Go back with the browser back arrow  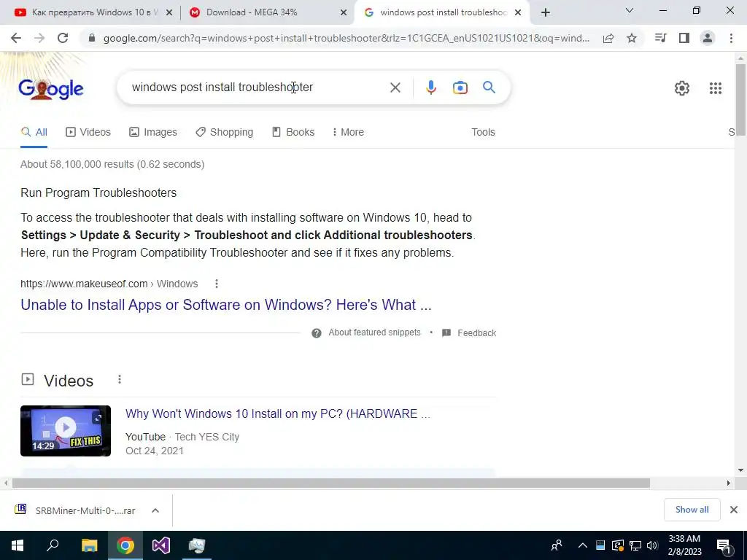tap(16, 38)
